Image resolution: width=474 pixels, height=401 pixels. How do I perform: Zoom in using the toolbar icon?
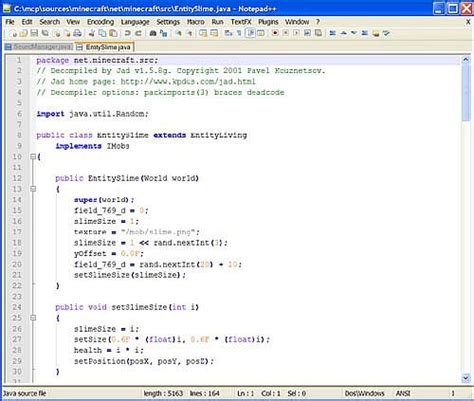click(178, 33)
